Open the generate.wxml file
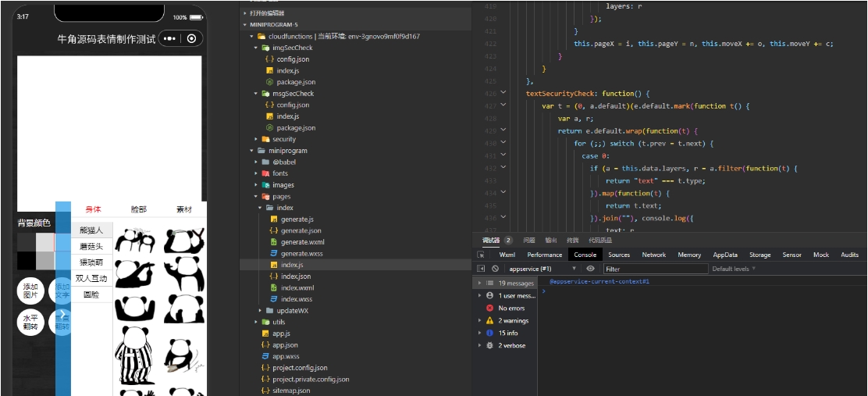 (302, 242)
